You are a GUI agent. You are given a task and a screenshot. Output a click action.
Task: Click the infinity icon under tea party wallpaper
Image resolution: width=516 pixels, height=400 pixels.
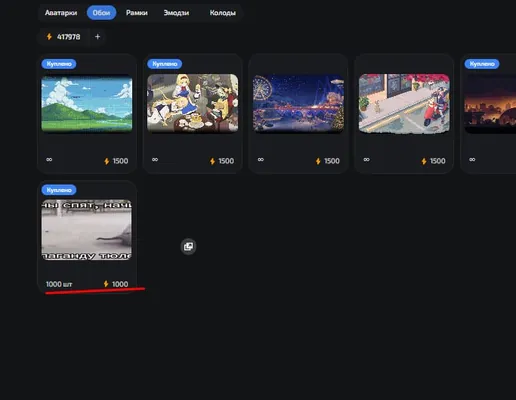[155, 160]
